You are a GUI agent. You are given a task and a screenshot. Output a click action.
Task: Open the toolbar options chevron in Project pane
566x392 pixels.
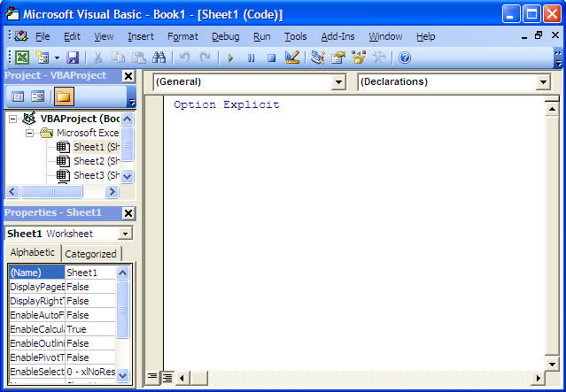[x=132, y=102]
